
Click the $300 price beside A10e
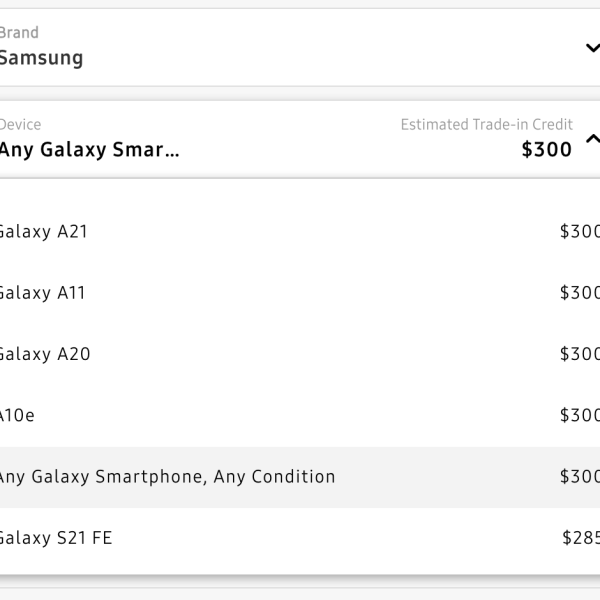tap(580, 415)
